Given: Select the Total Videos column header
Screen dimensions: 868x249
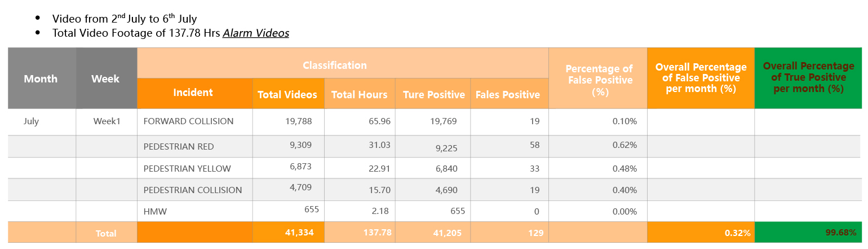Looking at the screenshot, I should point(287,94).
